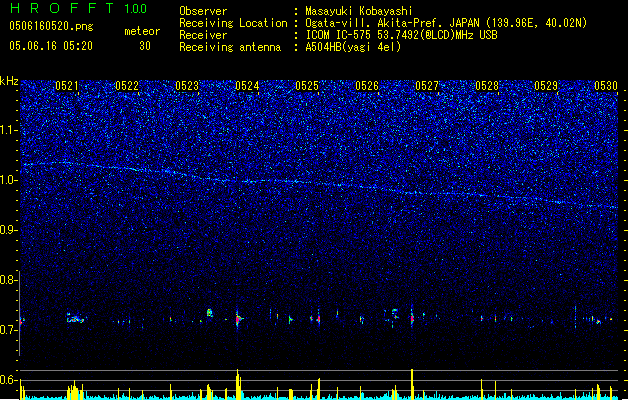This screenshot has height=400, width=629.
Task: Click the 0521 time marker
Action: click(67, 86)
